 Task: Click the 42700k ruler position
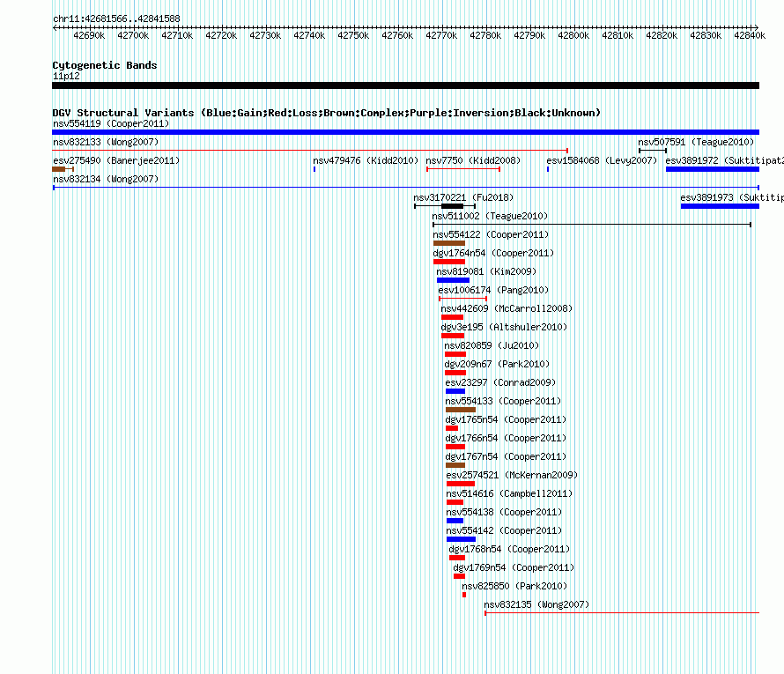pyautogui.click(x=133, y=35)
